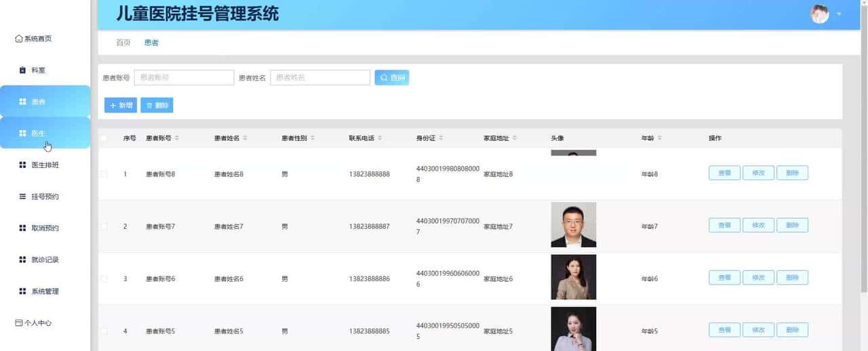Sort by 家庭地址 column arrows

(x=515, y=138)
